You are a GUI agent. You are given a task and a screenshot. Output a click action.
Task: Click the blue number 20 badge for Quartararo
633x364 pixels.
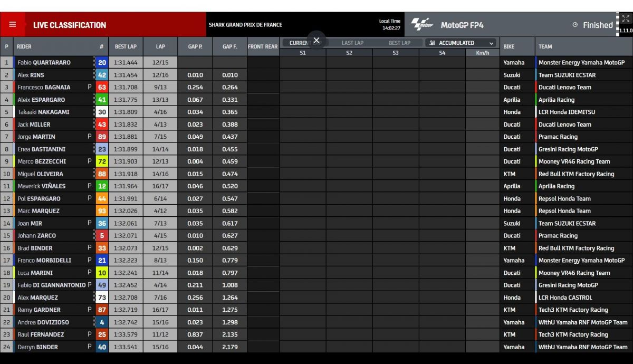(102, 62)
